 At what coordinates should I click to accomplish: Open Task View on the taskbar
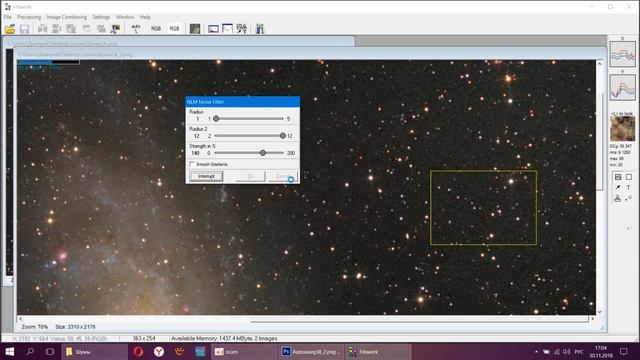tap(50, 351)
